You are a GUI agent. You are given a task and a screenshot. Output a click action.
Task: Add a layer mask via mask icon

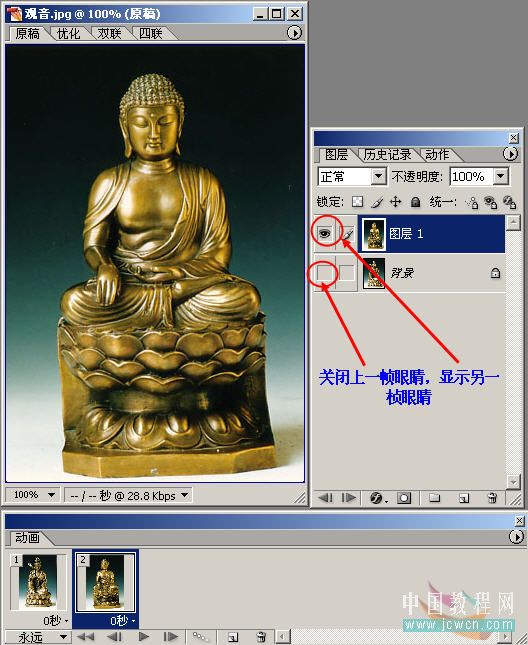[x=403, y=498]
